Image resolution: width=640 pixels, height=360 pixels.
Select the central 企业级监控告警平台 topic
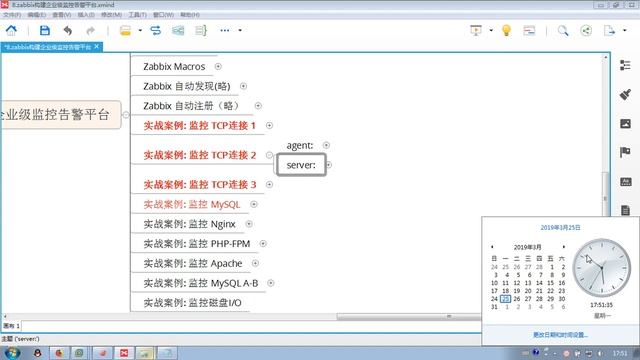(60, 115)
